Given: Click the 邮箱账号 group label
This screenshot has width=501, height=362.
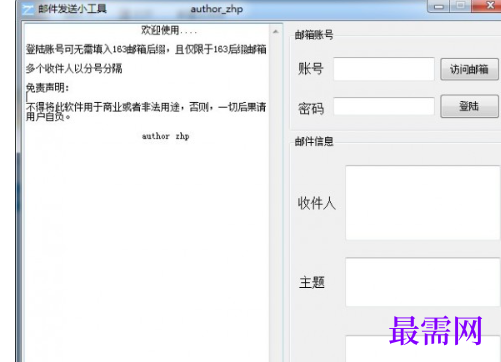Looking at the screenshot, I should (314, 35).
